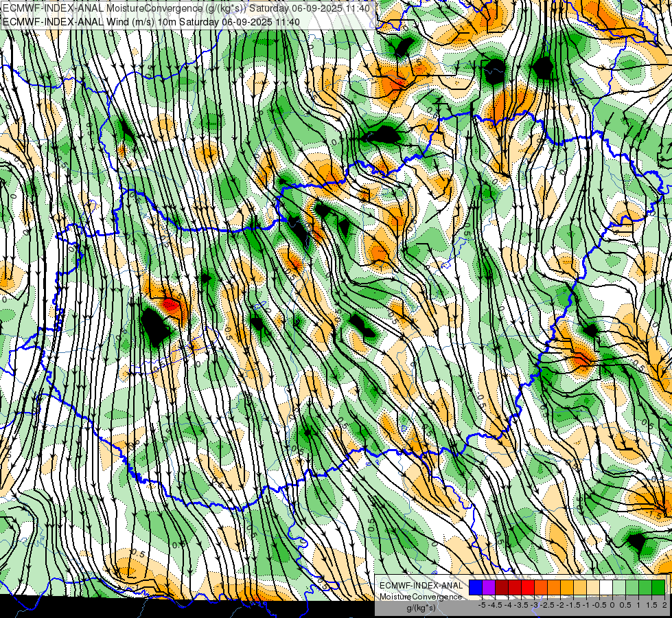Viewport: 672px width, 618px height.
Task: Click the -1.5 legend tick label
Action: click(573, 605)
